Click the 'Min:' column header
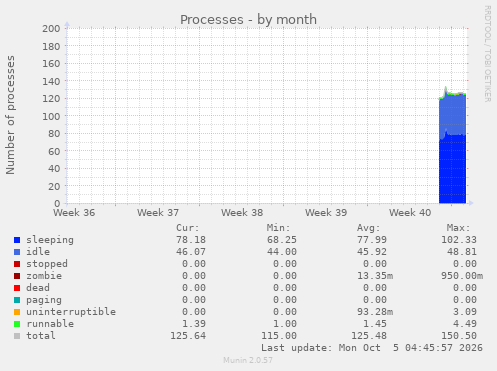Image resolution: width=497 pixels, height=371 pixels. [x=278, y=228]
